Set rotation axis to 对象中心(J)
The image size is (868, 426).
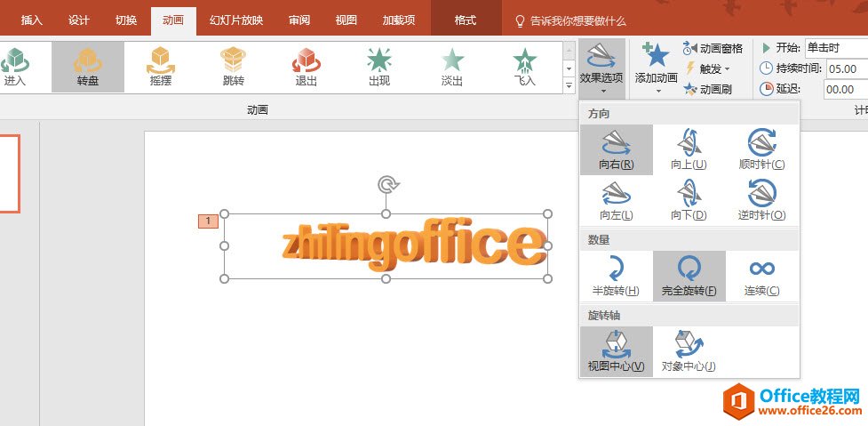[689, 352]
